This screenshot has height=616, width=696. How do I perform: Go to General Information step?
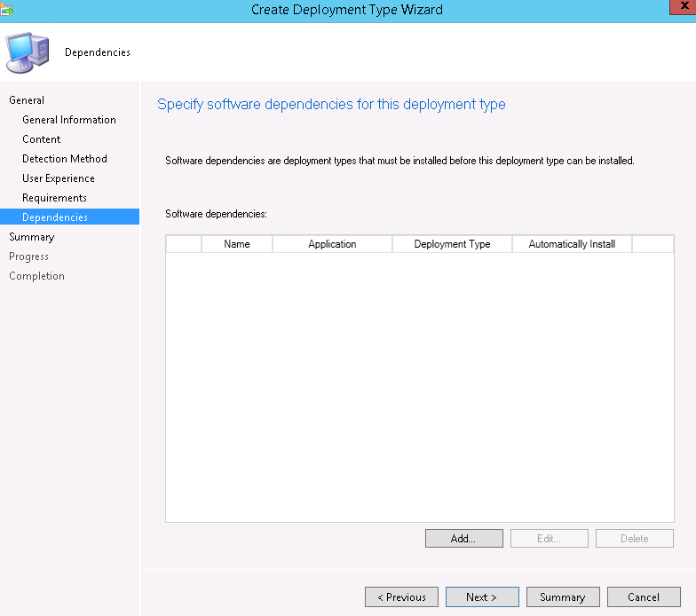tap(69, 120)
